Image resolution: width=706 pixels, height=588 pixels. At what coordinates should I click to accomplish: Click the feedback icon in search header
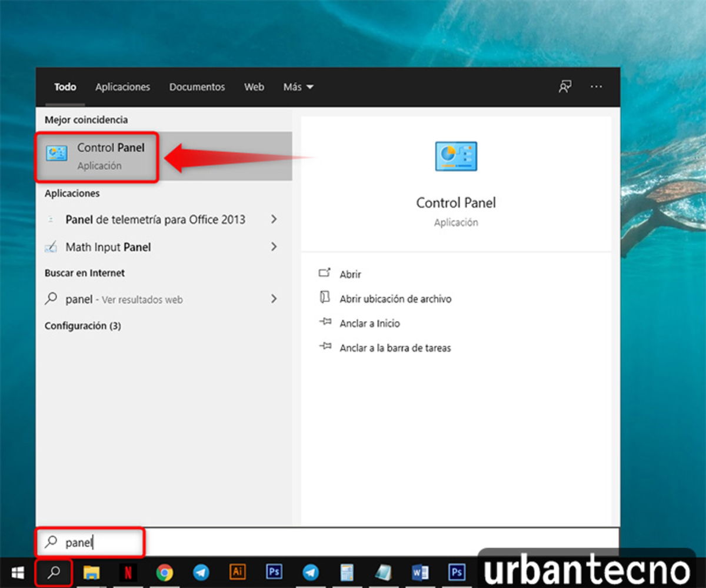[565, 87]
